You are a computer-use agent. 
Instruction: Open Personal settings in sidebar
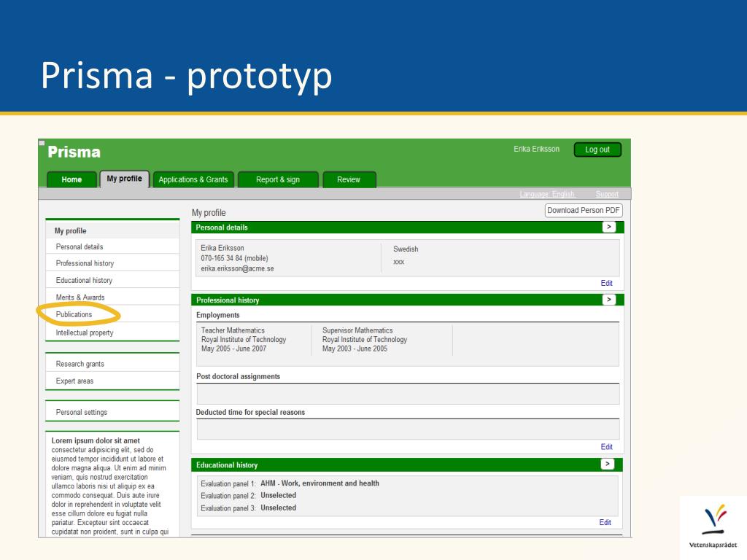click(112, 413)
